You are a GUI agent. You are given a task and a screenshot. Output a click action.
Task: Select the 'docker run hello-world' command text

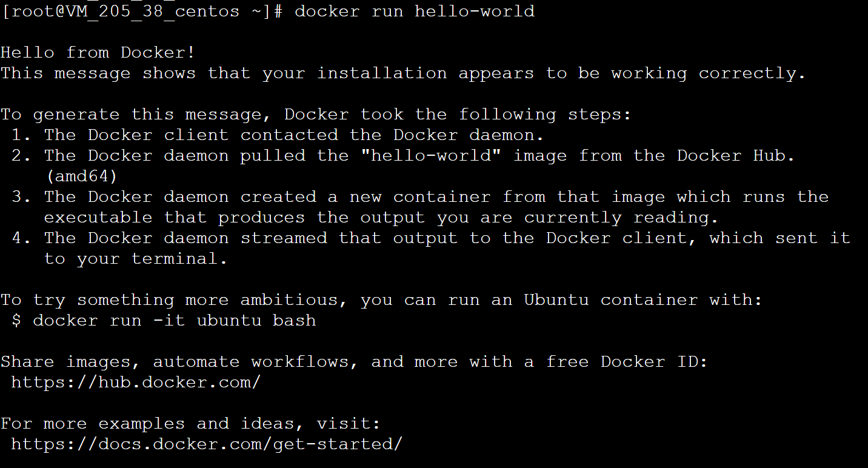415,12
